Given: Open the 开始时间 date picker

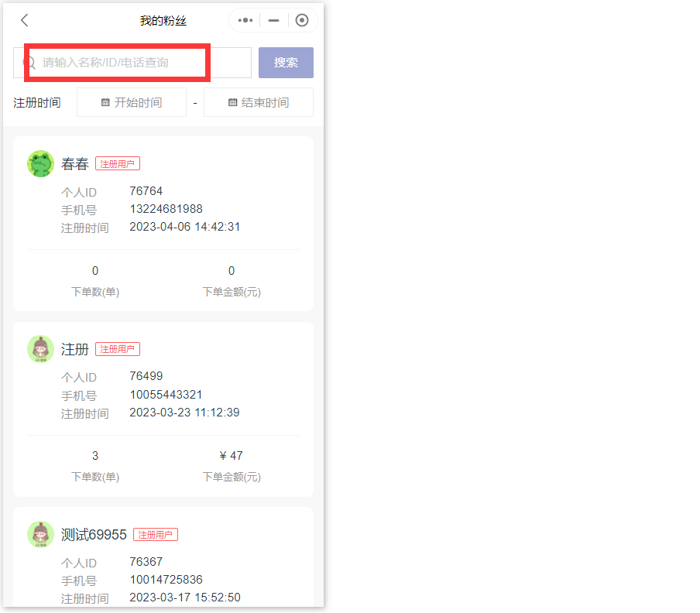Looking at the screenshot, I should [132, 102].
